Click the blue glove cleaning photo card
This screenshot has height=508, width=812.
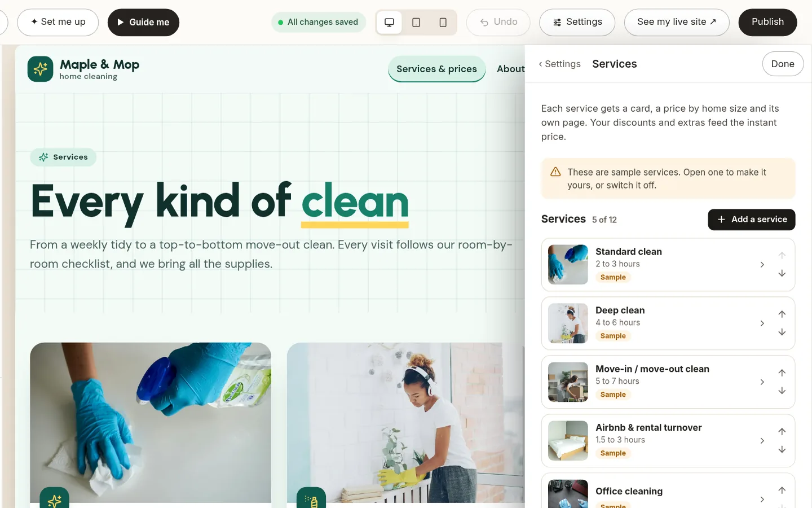pyautogui.click(x=151, y=422)
